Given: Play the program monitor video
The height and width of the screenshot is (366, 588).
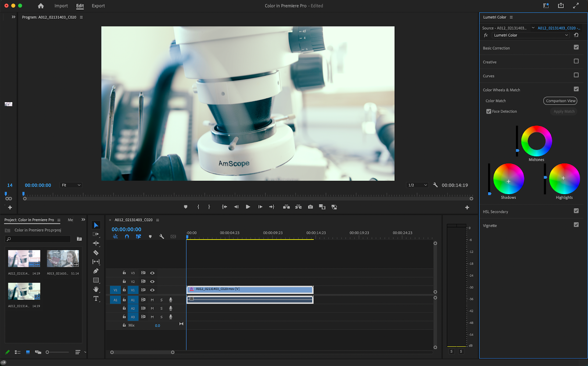Looking at the screenshot, I should click(x=248, y=207).
